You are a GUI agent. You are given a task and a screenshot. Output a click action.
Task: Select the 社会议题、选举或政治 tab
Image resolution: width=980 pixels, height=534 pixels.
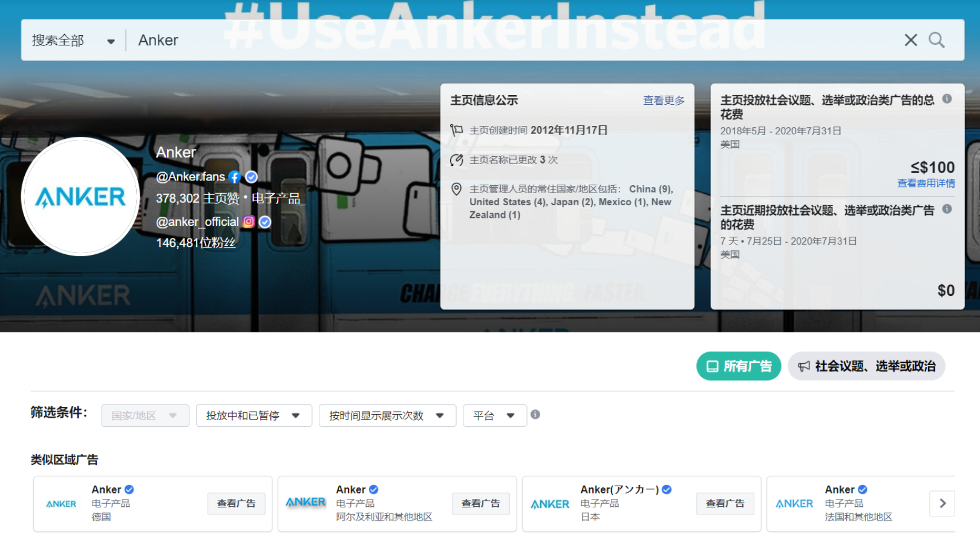point(866,366)
